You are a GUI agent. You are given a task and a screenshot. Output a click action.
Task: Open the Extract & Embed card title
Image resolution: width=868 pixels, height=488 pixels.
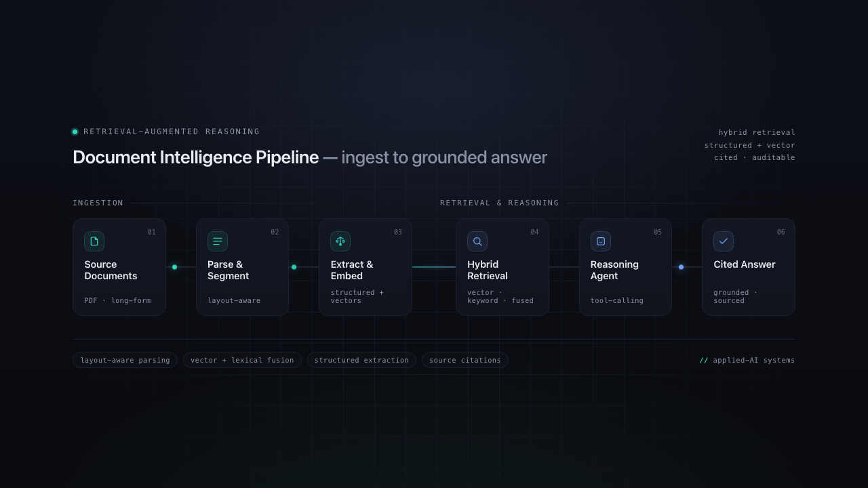click(x=352, y=270)
